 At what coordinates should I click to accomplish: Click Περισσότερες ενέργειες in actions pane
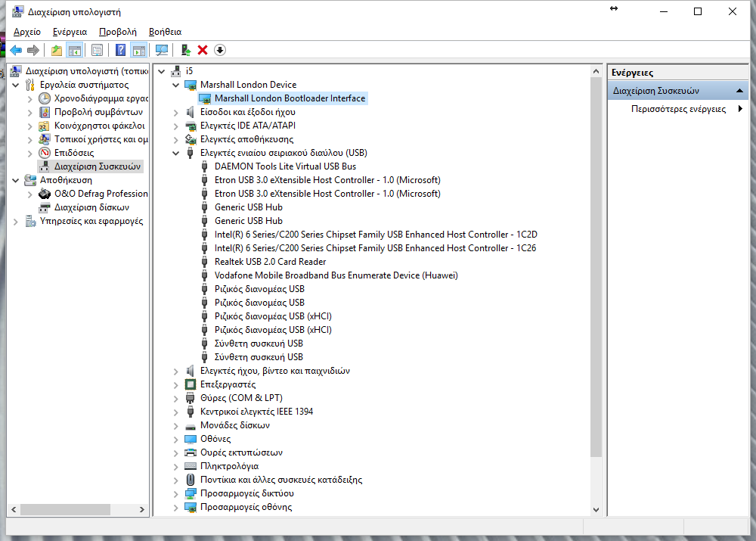tap(678, 109)
